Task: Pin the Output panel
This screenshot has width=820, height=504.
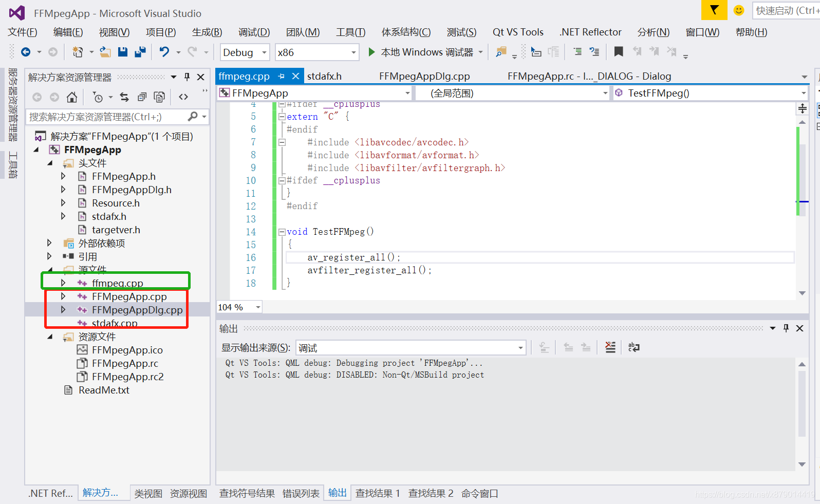Action: tap(786, 328)
